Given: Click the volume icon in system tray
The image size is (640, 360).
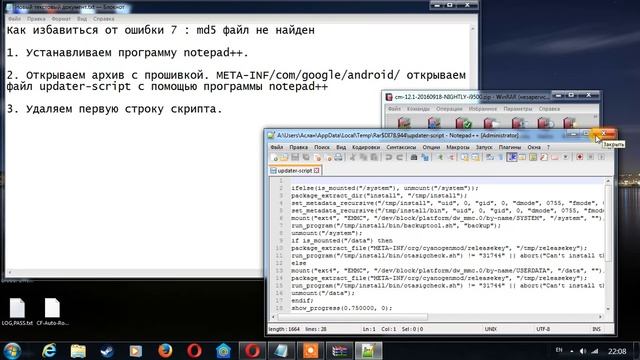Looking at the screenshot, I should (x=583, y=351).
